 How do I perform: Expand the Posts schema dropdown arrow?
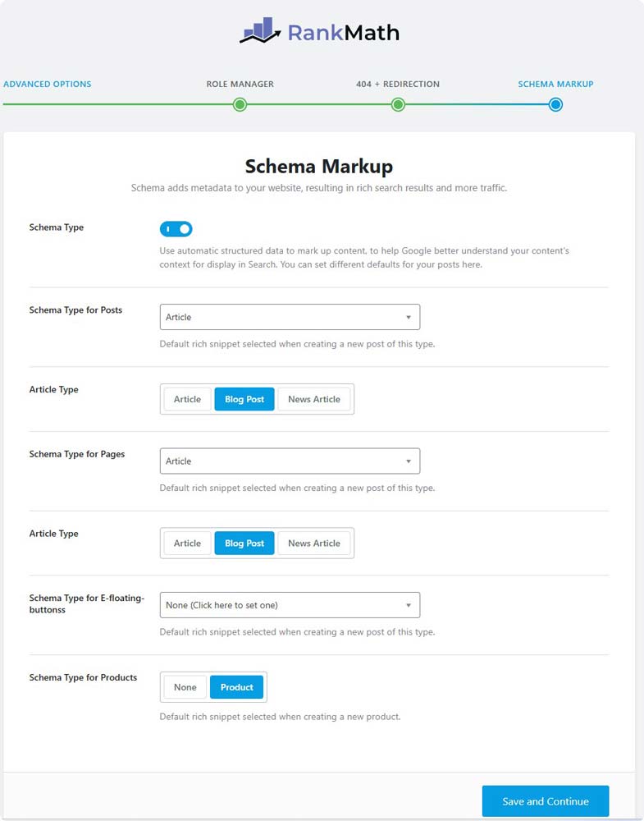coord(408,317)
